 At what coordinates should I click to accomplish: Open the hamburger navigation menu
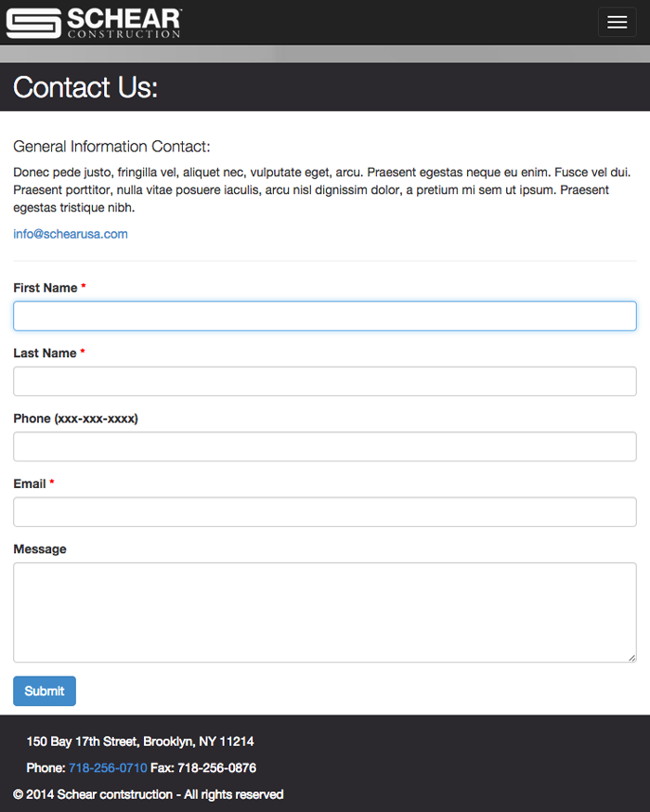[x=617, y=22]
